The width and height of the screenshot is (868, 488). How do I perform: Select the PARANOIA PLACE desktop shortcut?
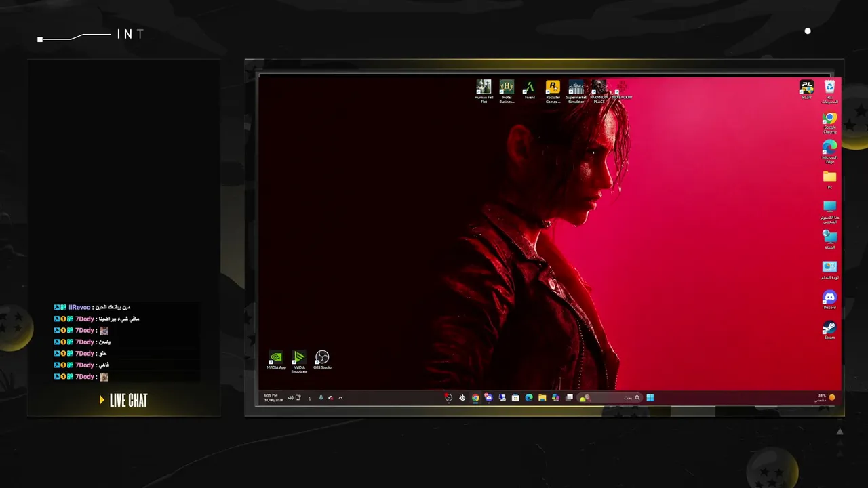click(599, 91)
